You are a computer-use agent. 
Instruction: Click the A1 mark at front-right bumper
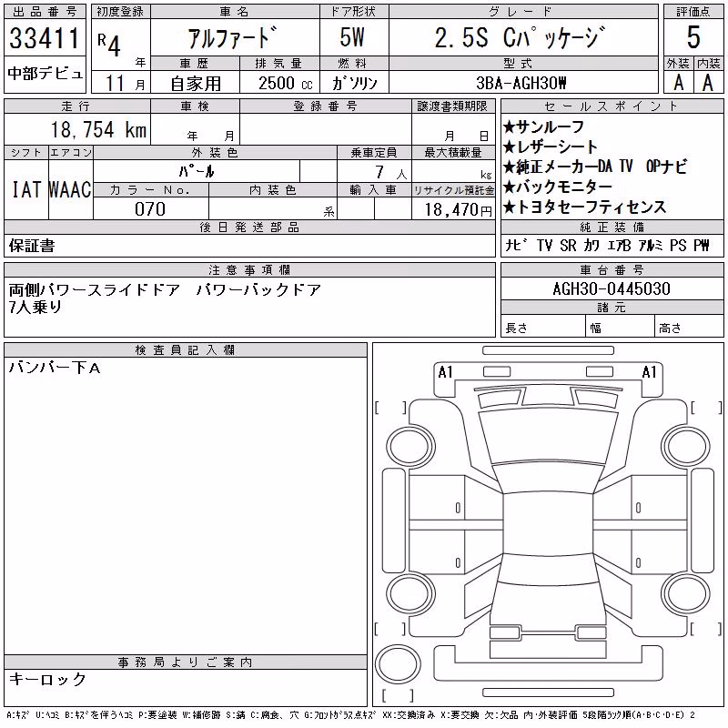click(x=649, y=372)
